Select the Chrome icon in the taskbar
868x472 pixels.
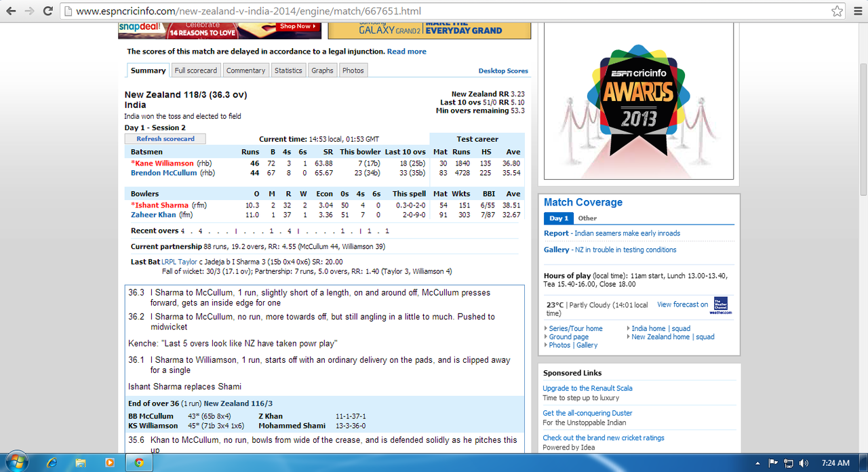138,463
